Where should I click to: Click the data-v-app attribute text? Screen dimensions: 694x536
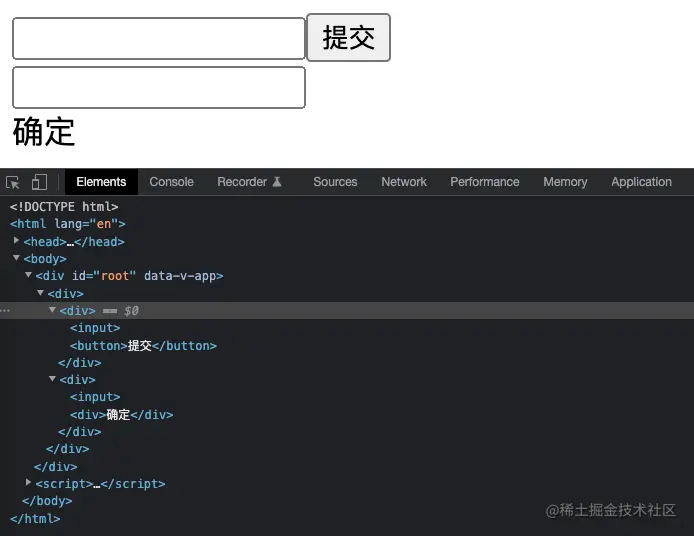tap(180, 276)
